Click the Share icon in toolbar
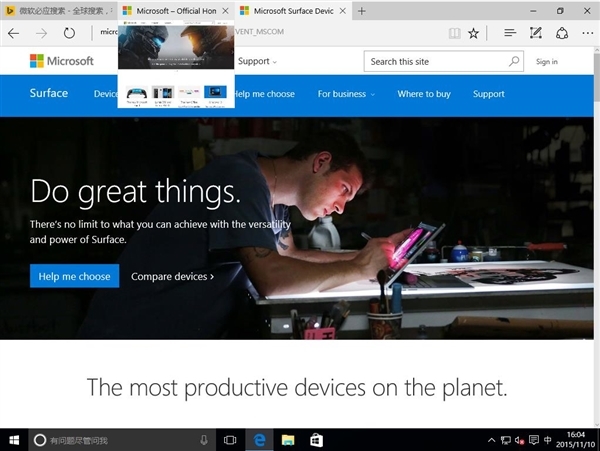The width and height of the screenshot is (600, 451). click(561, 33)
